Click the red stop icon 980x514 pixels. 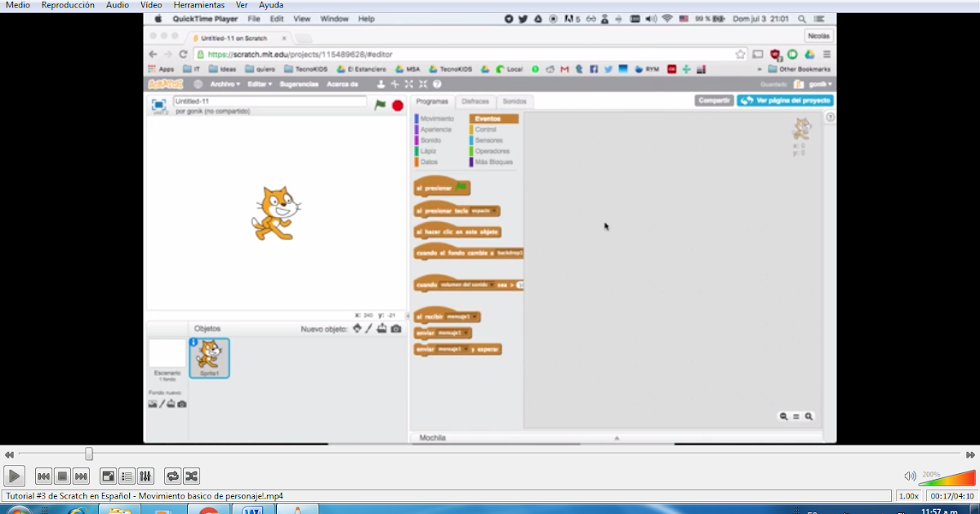(399, 104)
